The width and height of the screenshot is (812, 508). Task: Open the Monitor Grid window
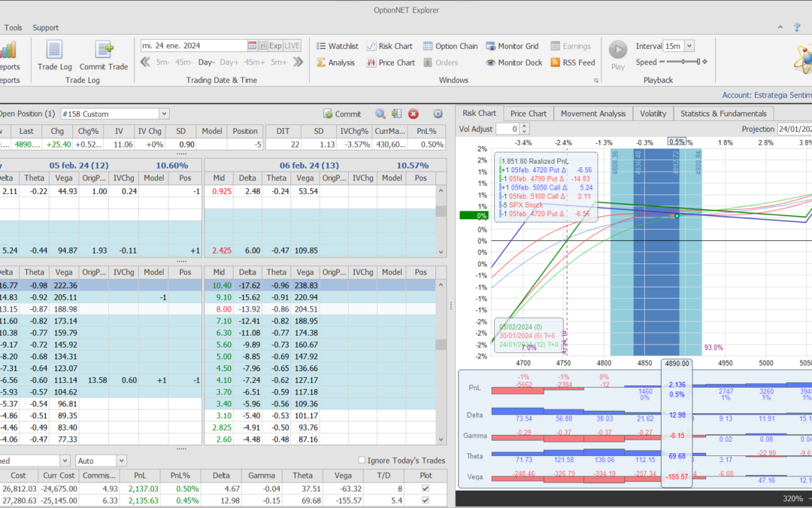pos(512,46)
